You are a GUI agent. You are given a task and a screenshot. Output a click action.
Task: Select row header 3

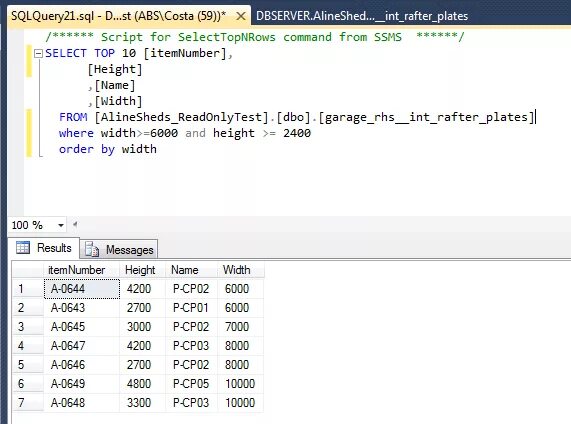pyautogui.click(x=28, y=327)
